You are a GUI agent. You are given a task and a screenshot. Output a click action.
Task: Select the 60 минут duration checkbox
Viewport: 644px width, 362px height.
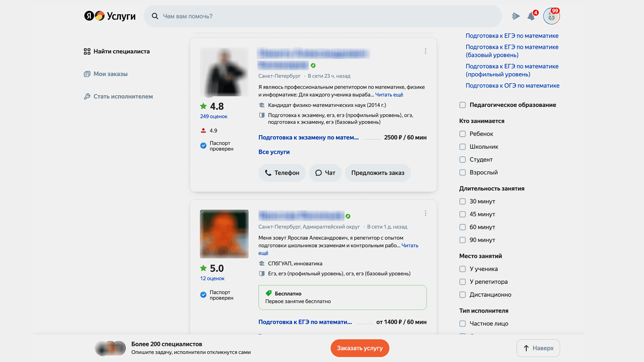[x=463, y=227]
